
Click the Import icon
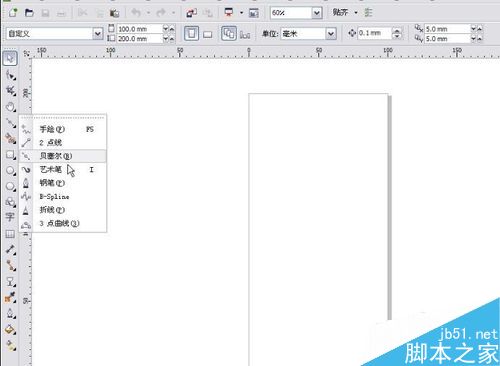191,13
